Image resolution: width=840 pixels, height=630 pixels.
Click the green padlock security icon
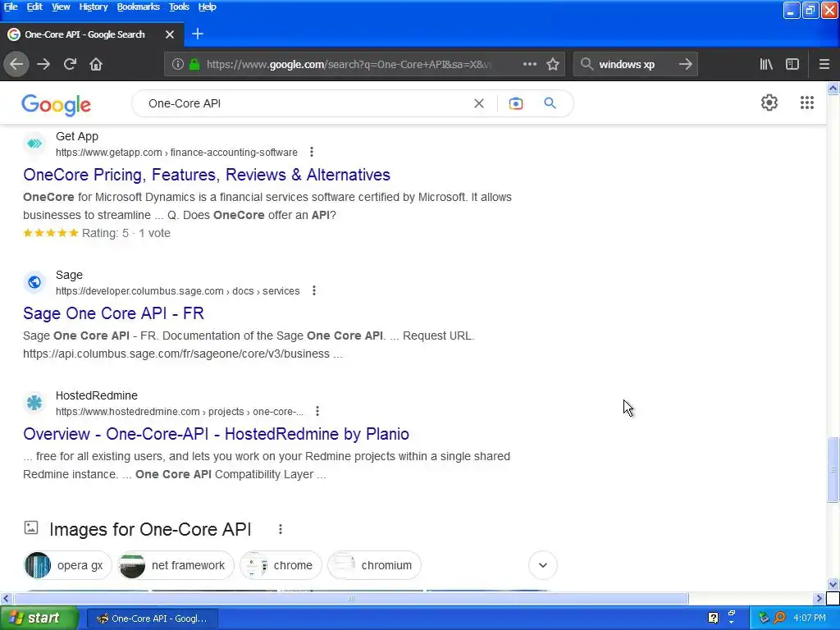pyautogui.click(x=194, y=64)
